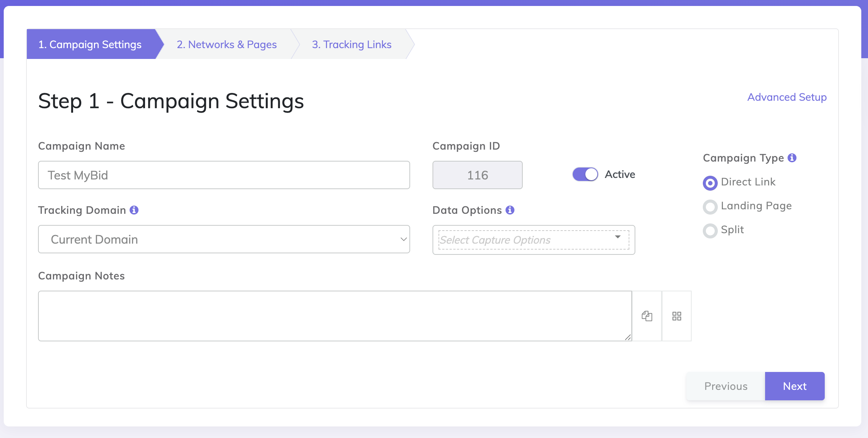The width and height of the screenshot is (868, 438).
Task: Click the Data Options dropdown arrow
Action: click(x=618, y=237)
